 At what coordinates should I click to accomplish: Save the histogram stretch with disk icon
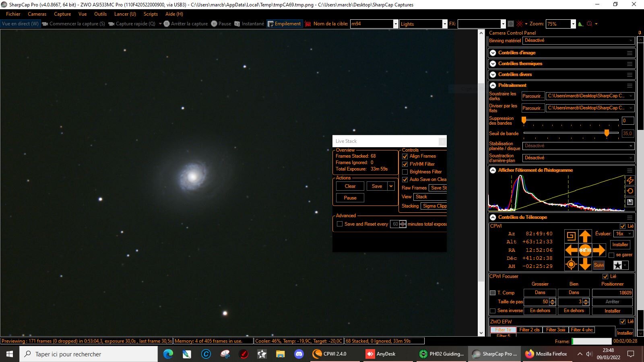point(630,202)
